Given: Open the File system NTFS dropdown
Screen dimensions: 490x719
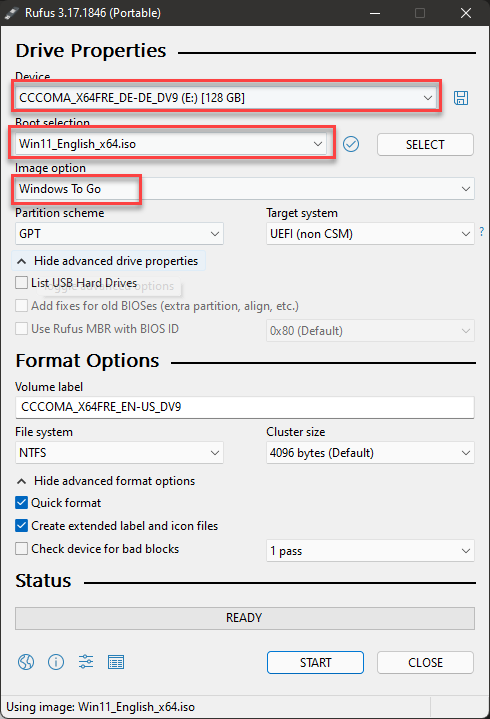Looking at the screenshot, I should [119, 453].
